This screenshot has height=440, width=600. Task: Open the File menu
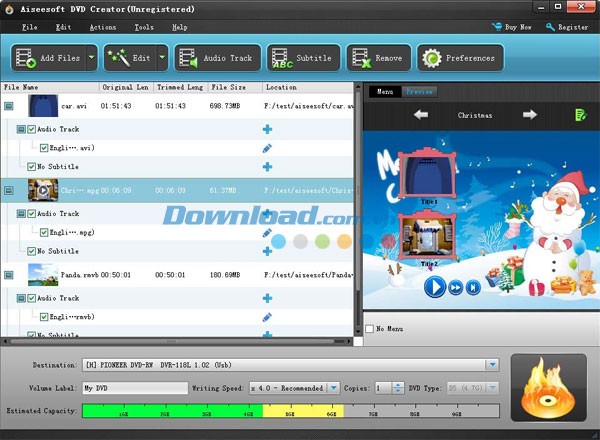coord(29,27)
